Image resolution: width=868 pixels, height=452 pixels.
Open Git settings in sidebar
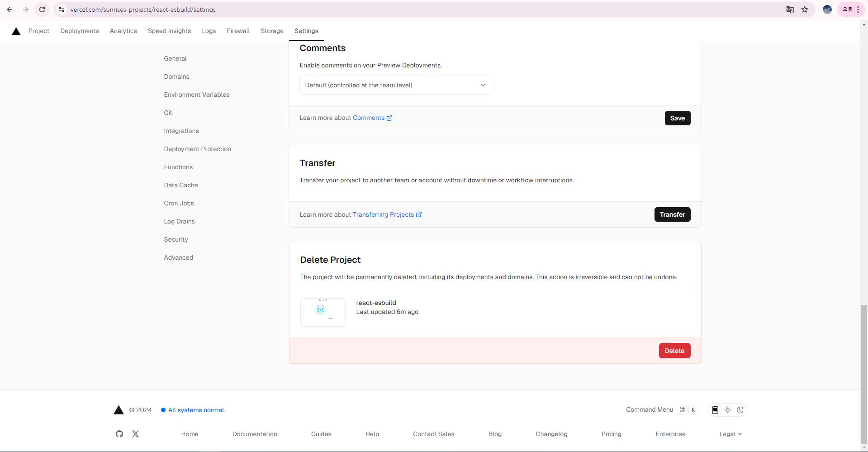[168, 113]
